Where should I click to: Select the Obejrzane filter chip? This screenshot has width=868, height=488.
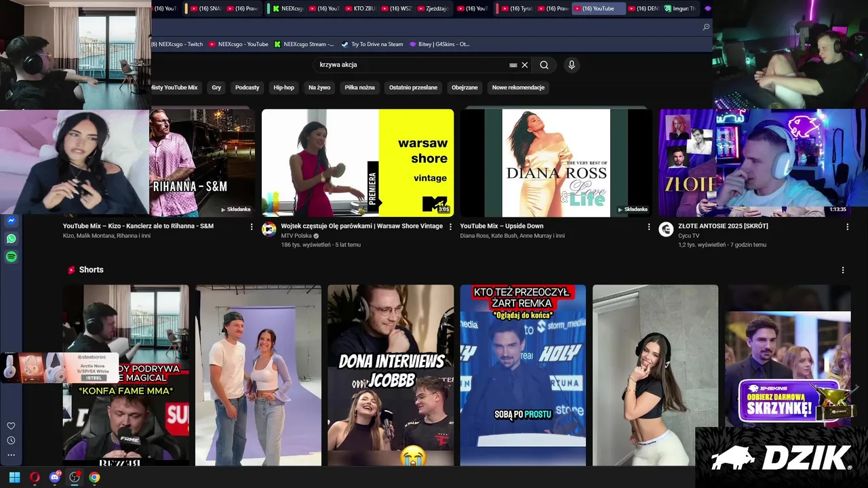pos(465,87)
